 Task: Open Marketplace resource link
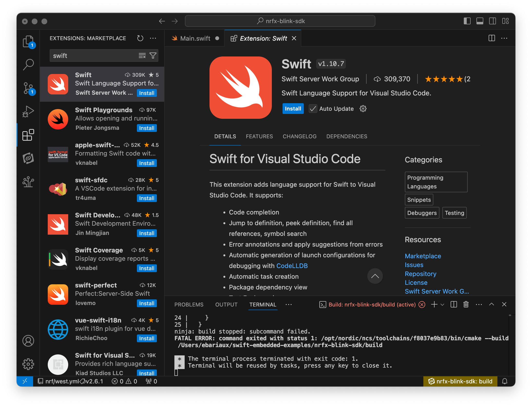coord(423,256)
